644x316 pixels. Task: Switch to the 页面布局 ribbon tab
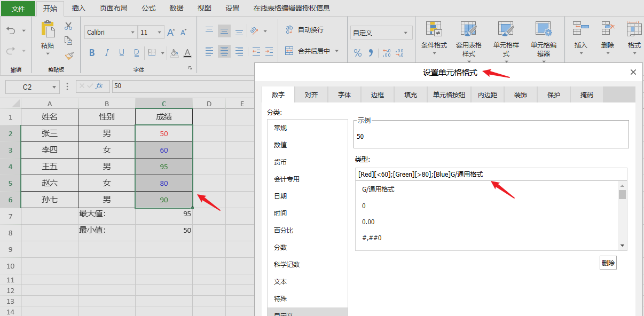(x=113, y=8)
